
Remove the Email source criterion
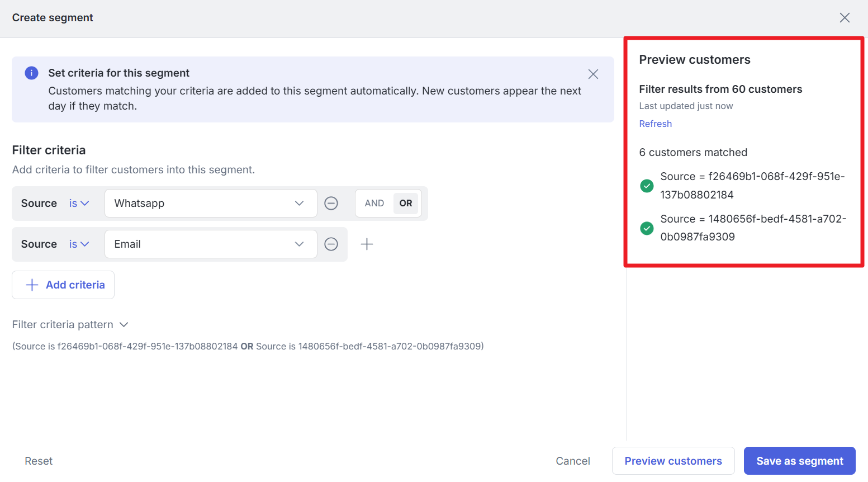point(331,244)
